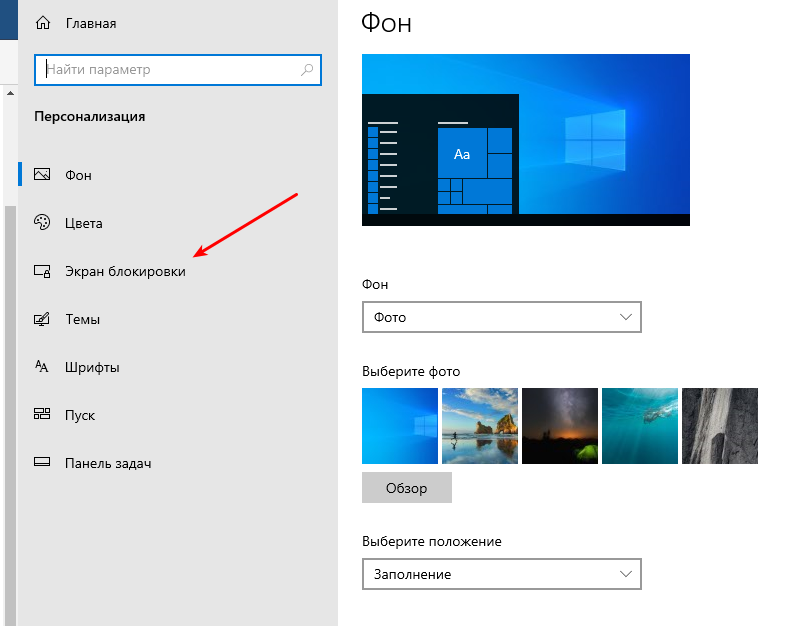Click the Панель задач icon
This screenshot has width=786, height=626.
click(x=42, y=463)
